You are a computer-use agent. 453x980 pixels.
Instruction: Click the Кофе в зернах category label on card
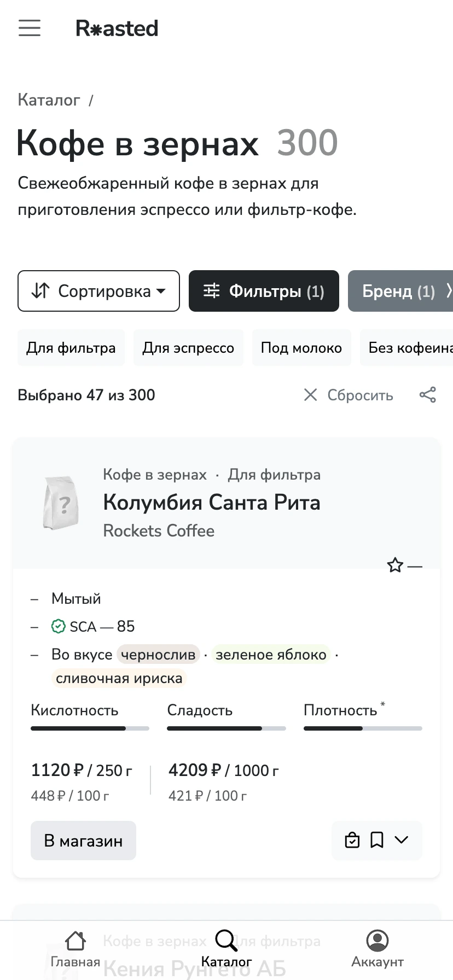(155, 475)
